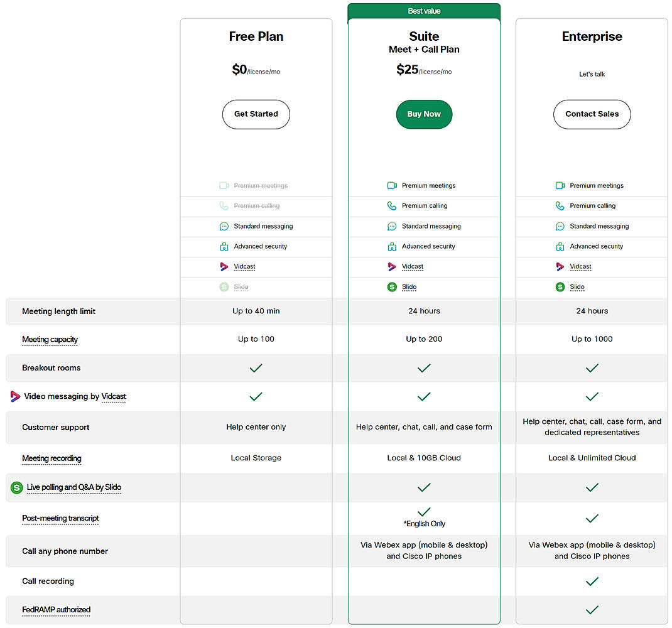
Task: Click the Slido icon in Enterprise column
Action: (560, 286)
